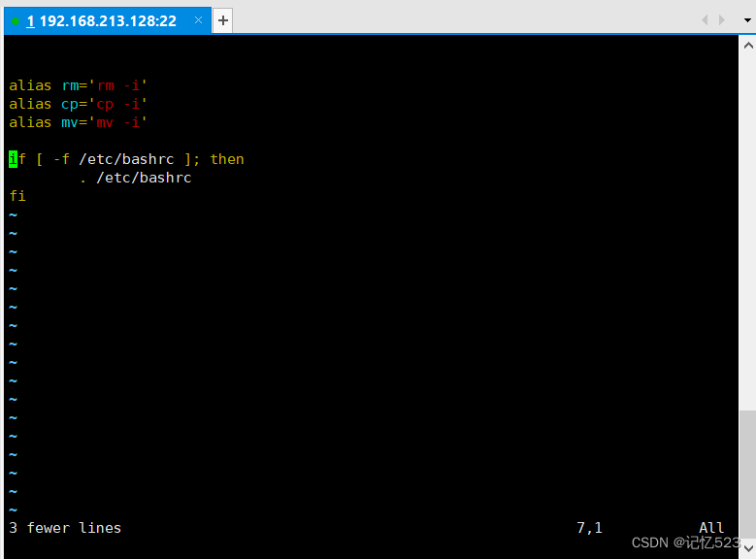756x559 pixels.
Task: Click the "All" scroll position indicator
Action: tap(711, 528)
